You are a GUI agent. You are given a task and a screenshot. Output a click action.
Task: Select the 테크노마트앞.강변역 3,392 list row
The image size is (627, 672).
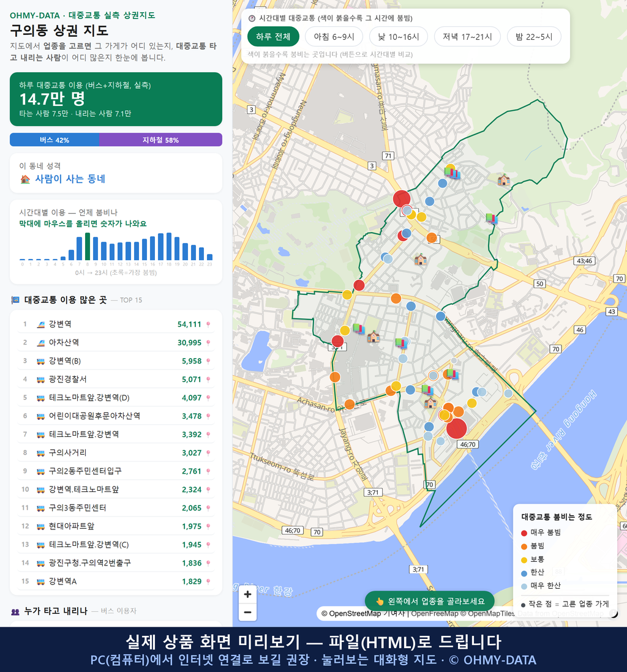116,435
